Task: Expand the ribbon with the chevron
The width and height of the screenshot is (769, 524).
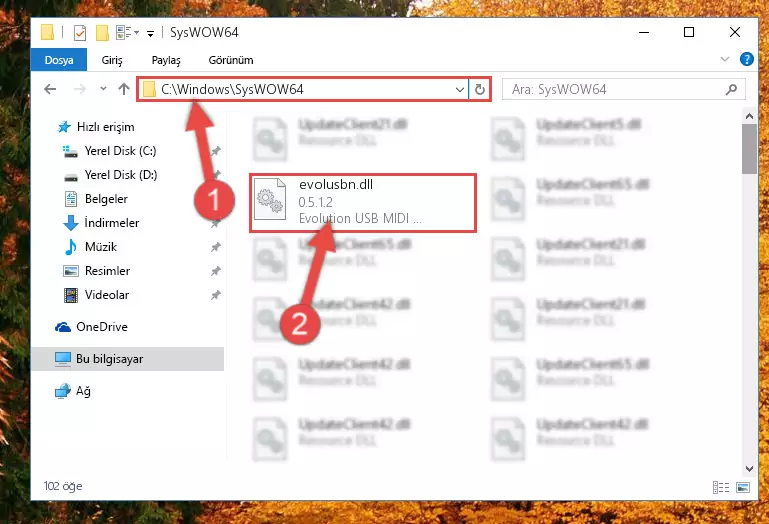Action: click(x=725, y=59)
